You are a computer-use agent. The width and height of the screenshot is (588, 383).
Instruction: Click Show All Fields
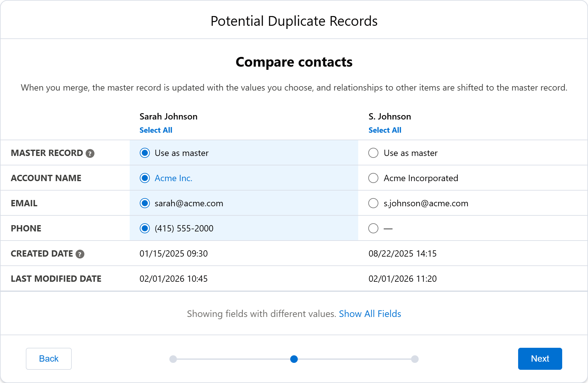coord(370,314)
